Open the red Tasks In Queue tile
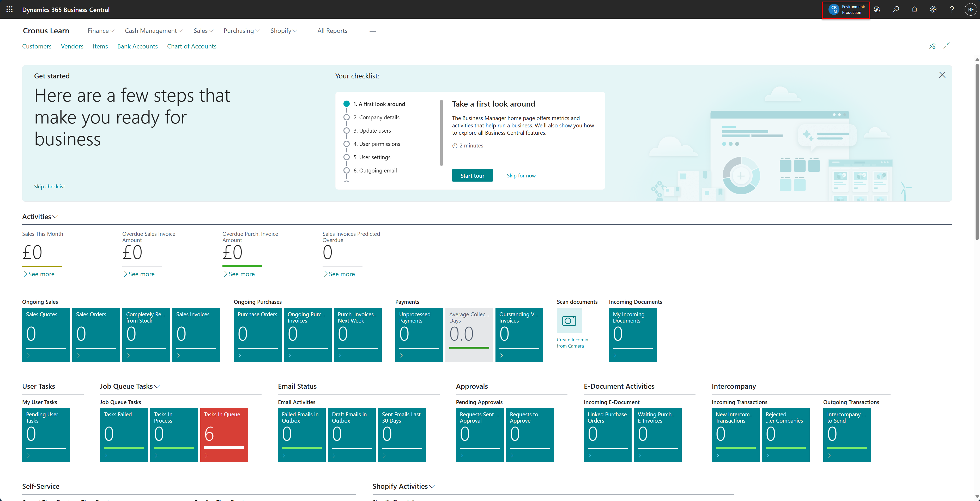This screenshot has width=980, height=501. [224, 435]
